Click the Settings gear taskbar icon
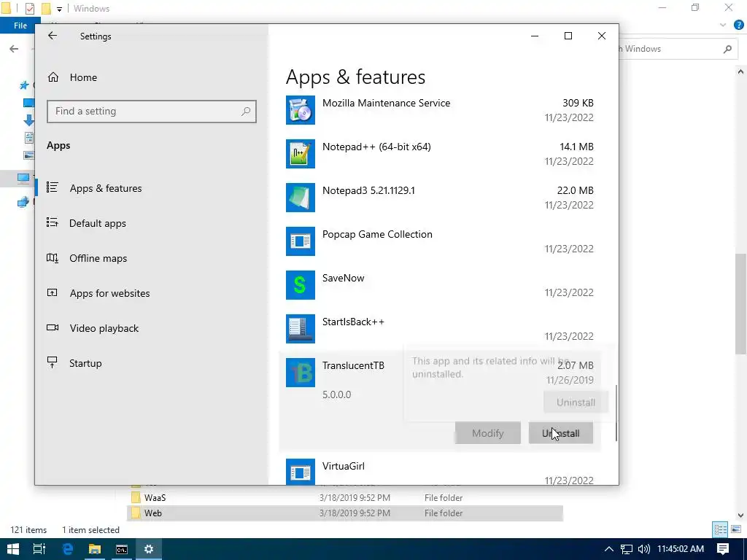The height and width of the screenshot is (560, 747). click(149, 549)
